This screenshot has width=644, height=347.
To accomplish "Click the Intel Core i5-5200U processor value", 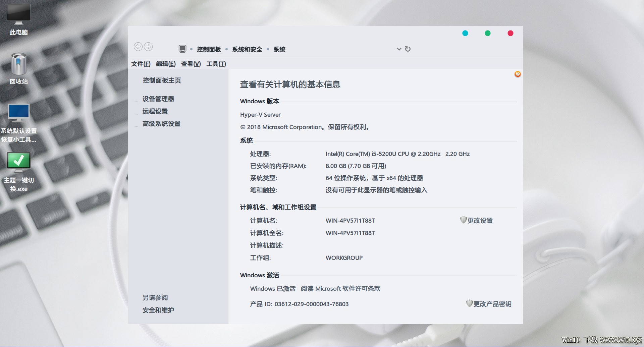I will pos(397,154).
